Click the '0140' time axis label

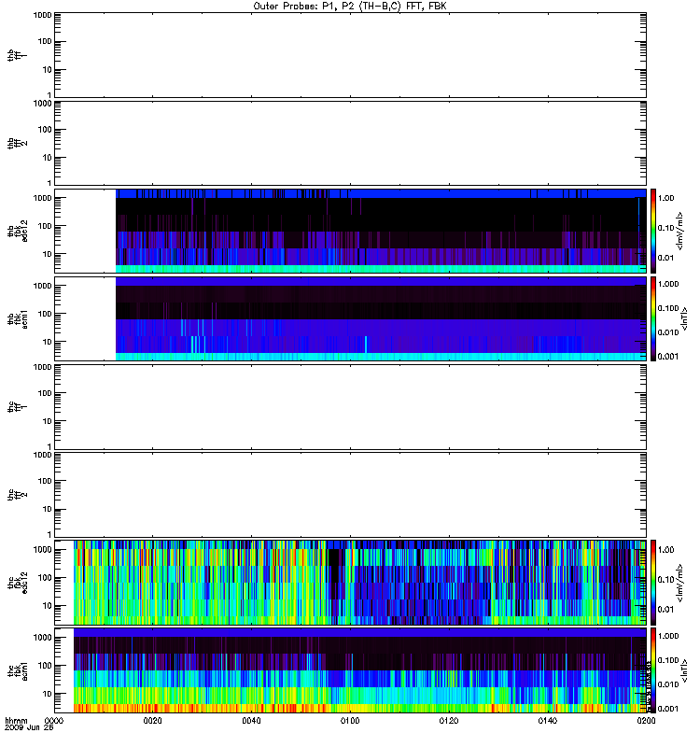(547, 720)
